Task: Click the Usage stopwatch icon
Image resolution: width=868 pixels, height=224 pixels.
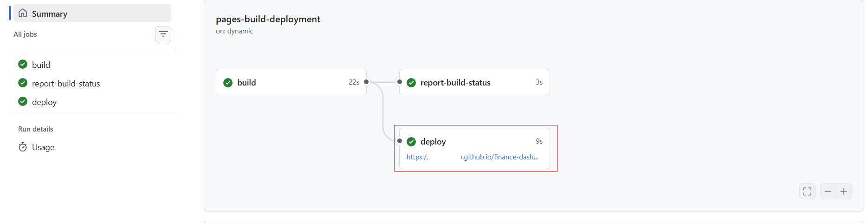Action: tap(23, 147)
